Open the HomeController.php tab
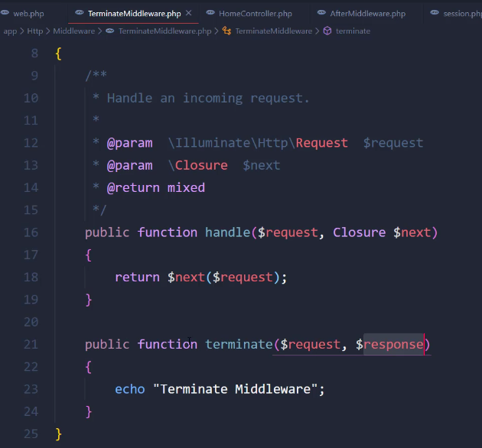The width and height of the screenshot is (482, 448). [x=255, y=14]
